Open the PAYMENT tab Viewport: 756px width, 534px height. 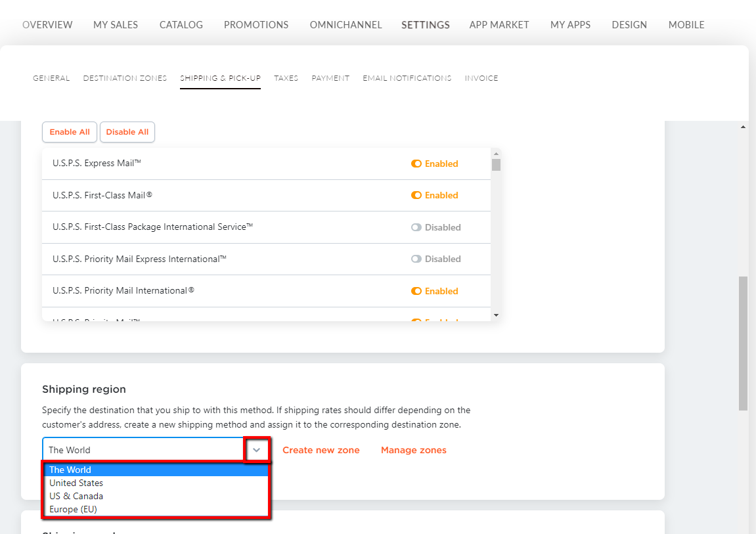coord(330,78)
